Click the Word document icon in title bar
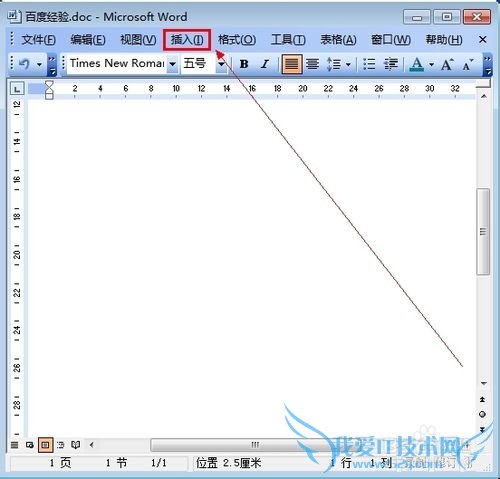Image resolution: width=500 pixels, height=479 pixels. (x=15, y=17)
